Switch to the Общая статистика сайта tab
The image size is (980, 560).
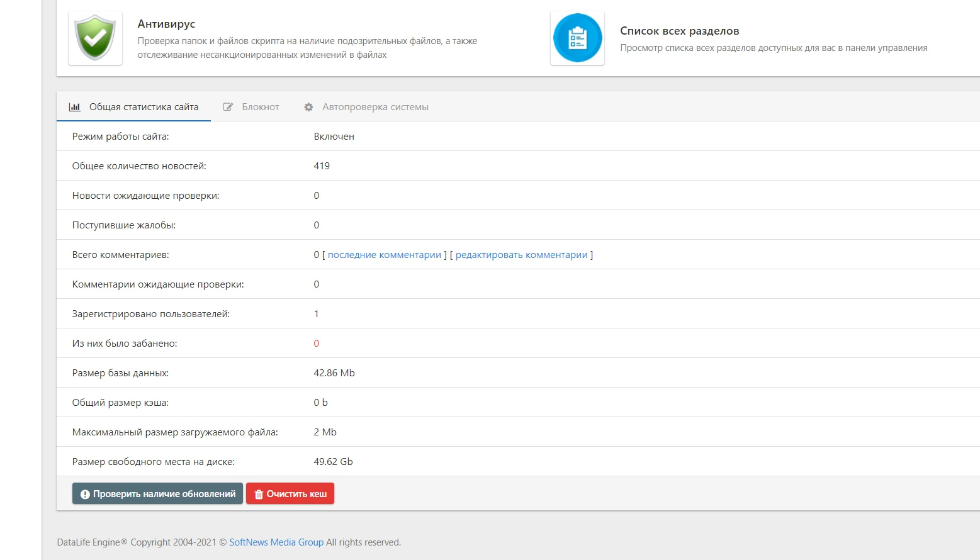pos(133,107)
